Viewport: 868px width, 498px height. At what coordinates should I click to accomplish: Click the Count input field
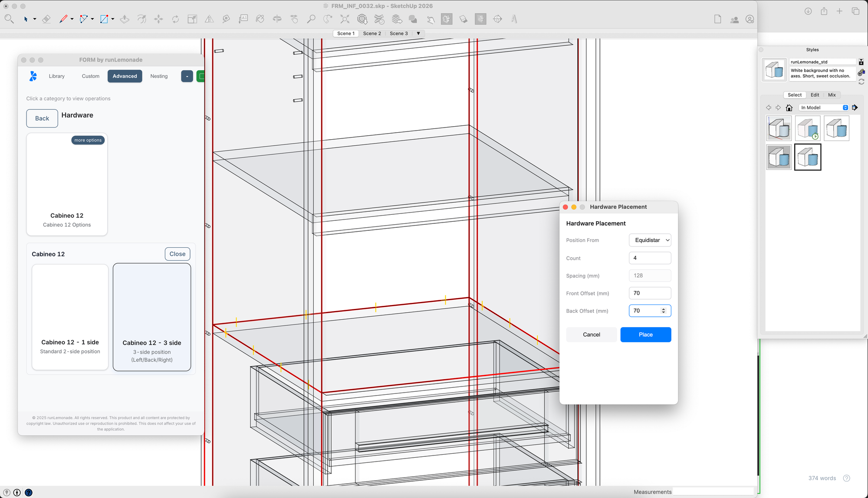650,258
